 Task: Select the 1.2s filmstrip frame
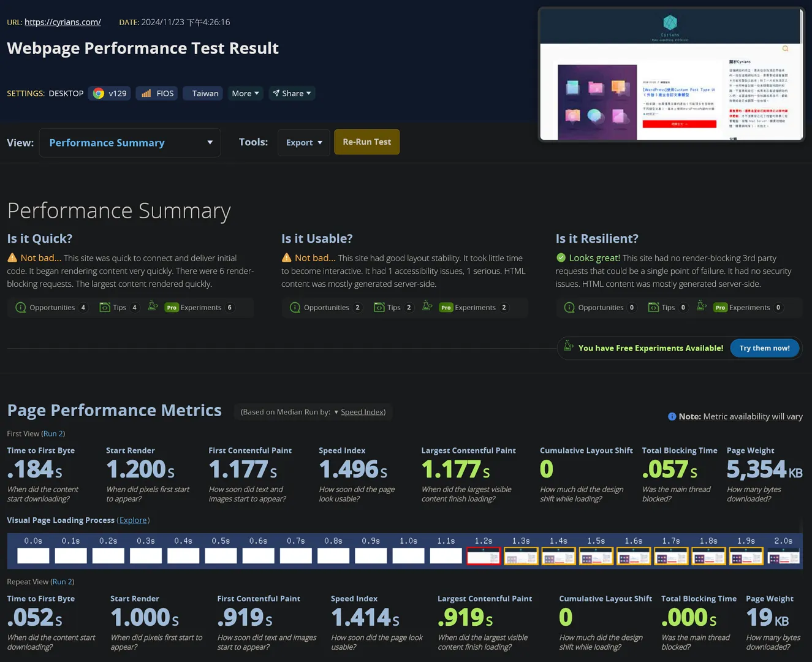(484, 557)
